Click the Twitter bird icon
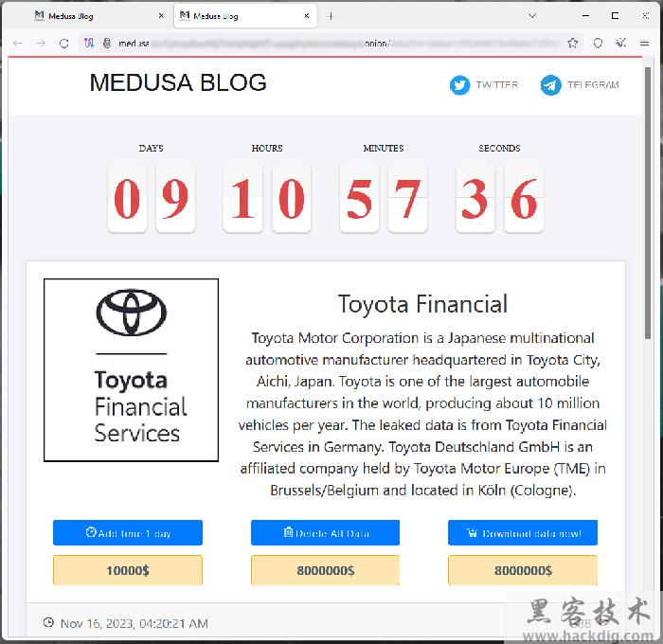The height and width of the screenshot is (644, 663). [459, 85]
